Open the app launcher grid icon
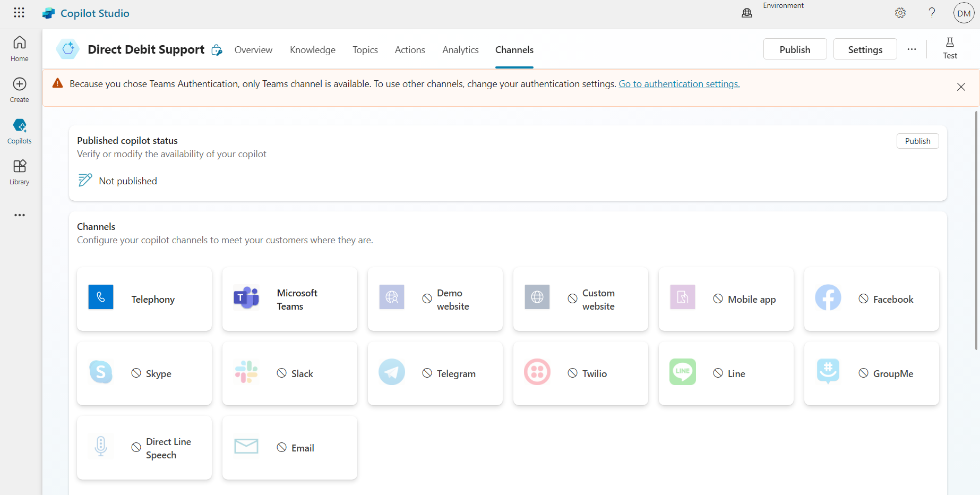980x495 pixels. (x=19, y=12)
